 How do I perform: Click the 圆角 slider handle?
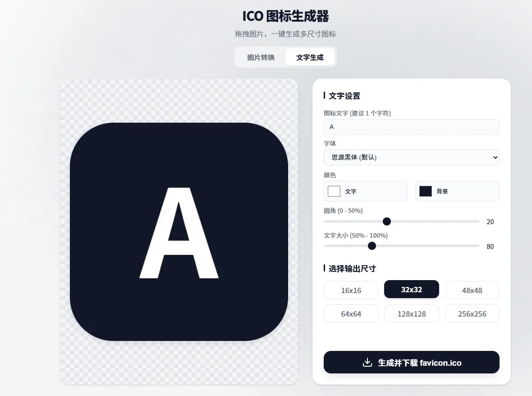coord(386,221)
